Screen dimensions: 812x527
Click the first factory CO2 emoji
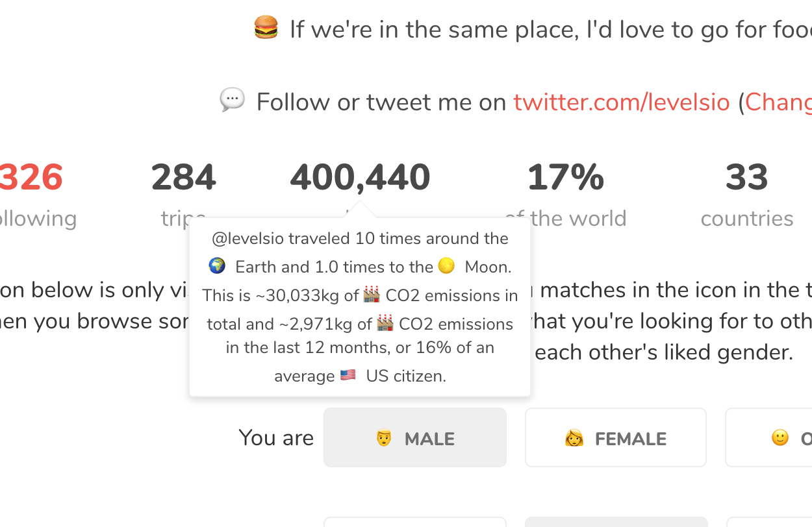click(372, 295)
